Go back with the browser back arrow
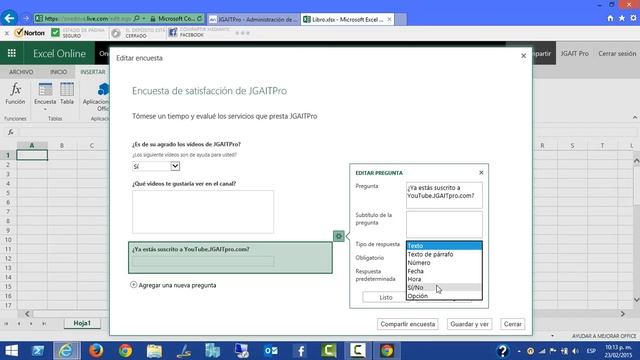This screenshot has width=640, height=360. (x=9, y=18)
